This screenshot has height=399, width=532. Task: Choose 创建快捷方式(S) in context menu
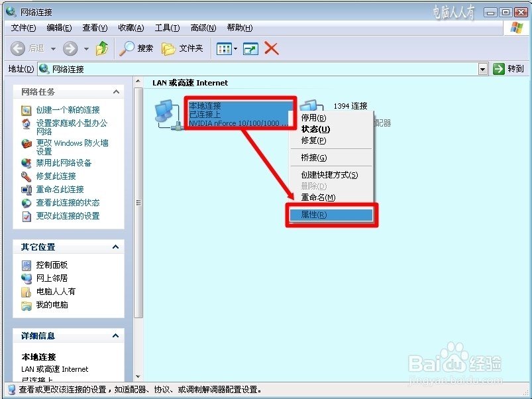[x=331, y=175]
